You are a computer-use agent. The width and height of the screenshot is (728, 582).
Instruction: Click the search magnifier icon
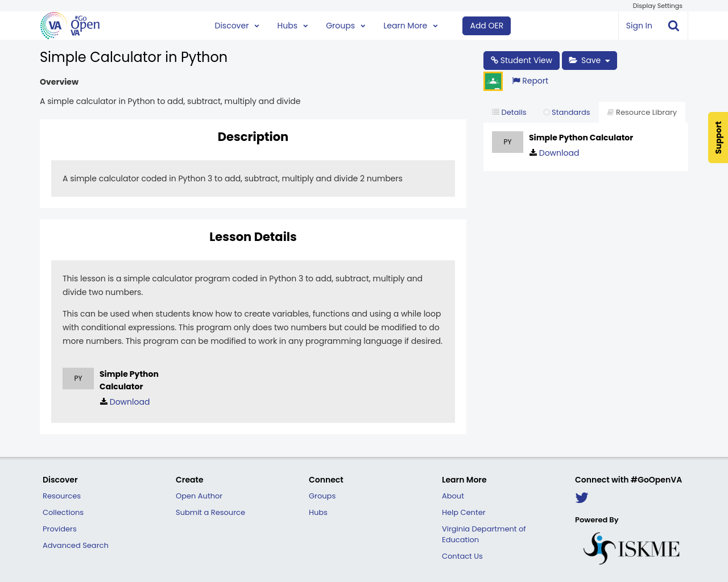pyautogui.click(x=673, y=26)
